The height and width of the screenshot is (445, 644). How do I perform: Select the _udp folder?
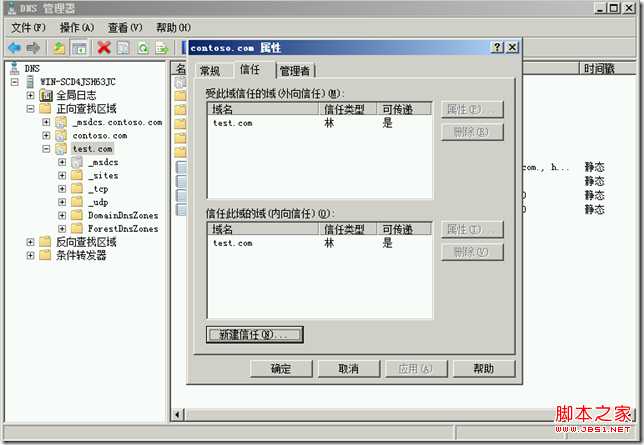(x=98, y=202)
